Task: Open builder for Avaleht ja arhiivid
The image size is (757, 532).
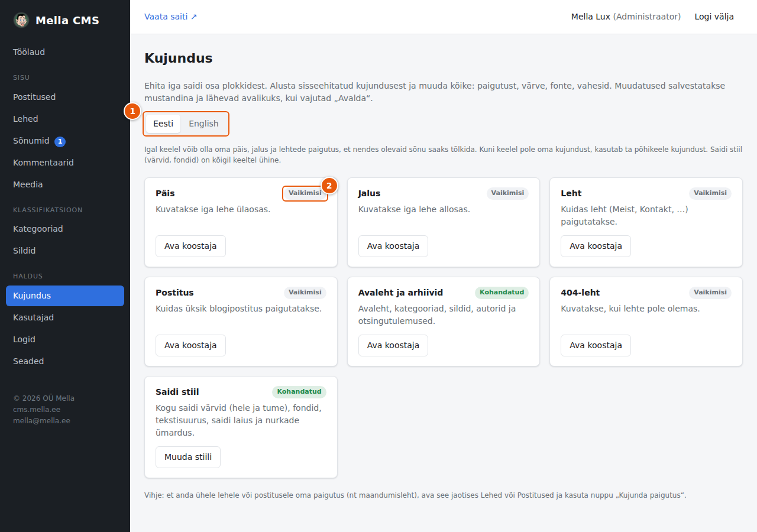Action: point(393,345)
